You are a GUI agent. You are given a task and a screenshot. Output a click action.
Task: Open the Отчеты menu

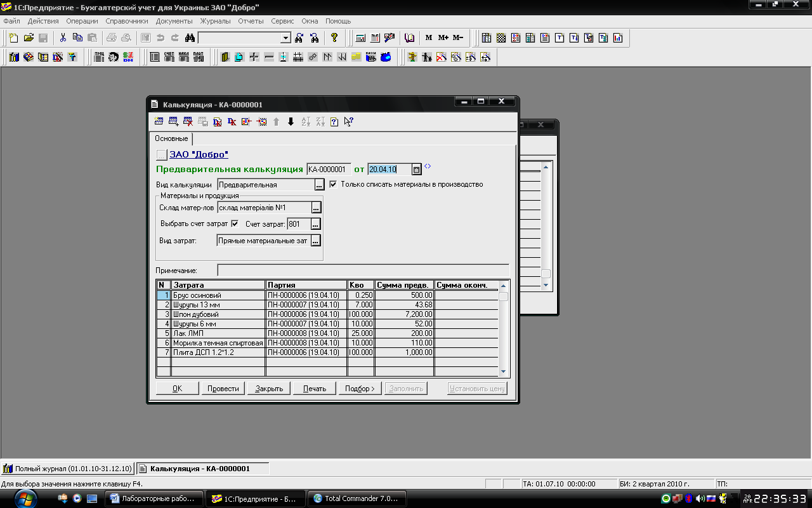[251, 21]
